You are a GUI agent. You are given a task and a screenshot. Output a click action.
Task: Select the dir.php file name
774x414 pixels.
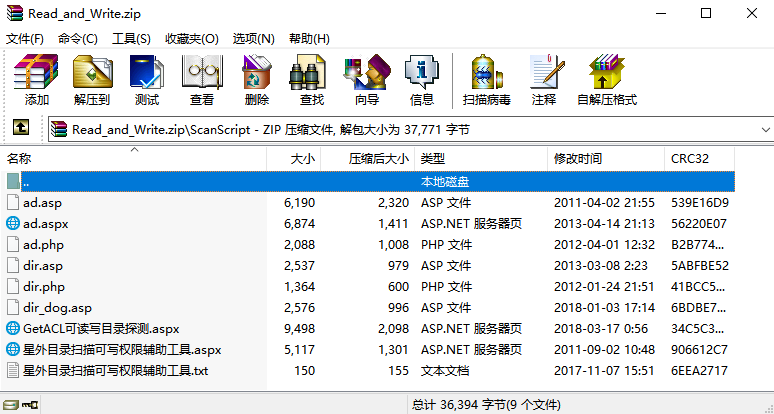pos(44,287)
